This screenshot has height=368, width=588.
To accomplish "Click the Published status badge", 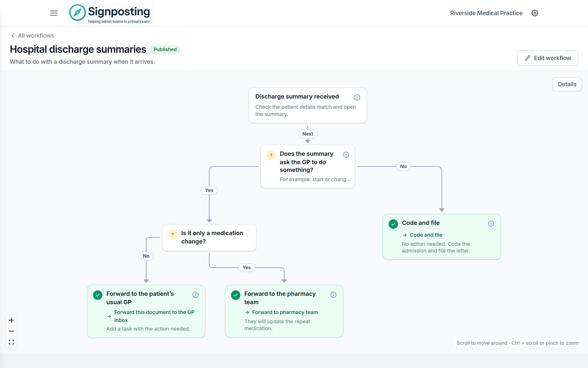I will pyautogui.click(x=165, y=49).
